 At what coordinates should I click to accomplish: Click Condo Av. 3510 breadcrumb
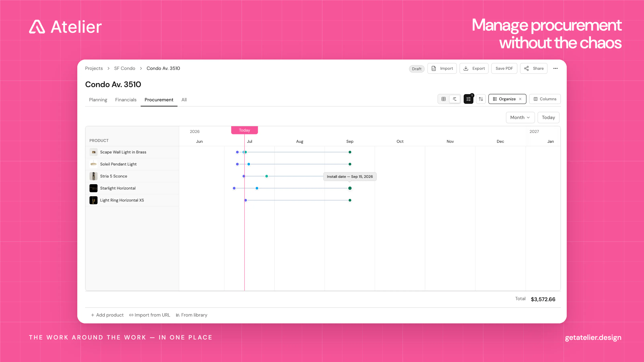[163, 68]
